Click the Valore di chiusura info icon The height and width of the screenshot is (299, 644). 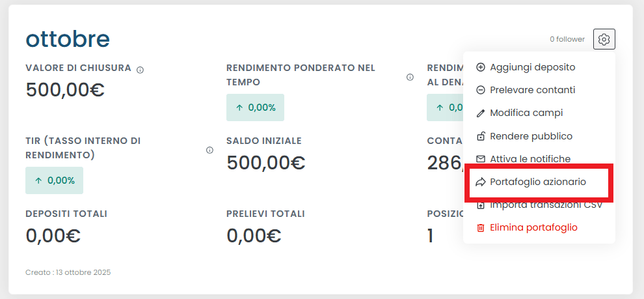pyautogui.click(x=141, y=70)
